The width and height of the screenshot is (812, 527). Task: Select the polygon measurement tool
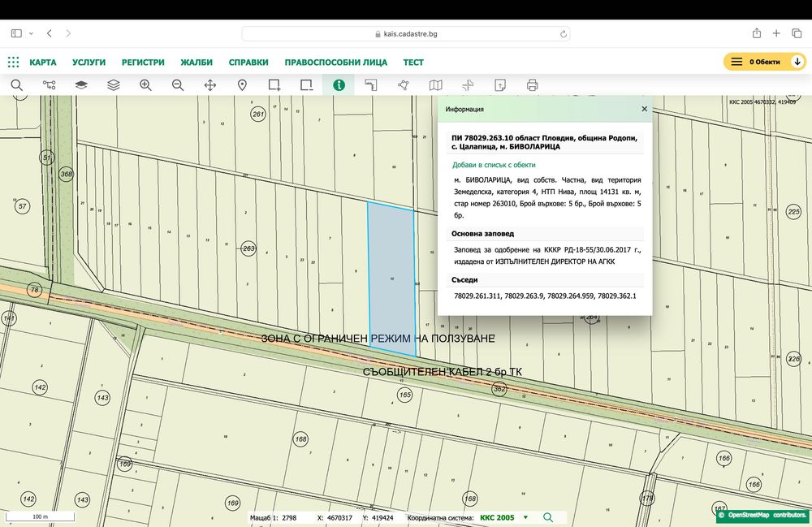pos(404,84)
